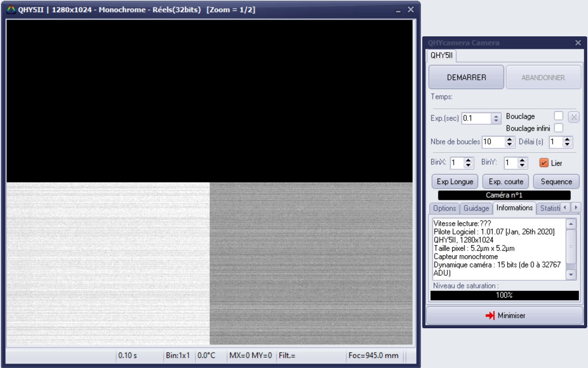The image size is (588, 368).
Task: Open the Guidage tab
Action: (x=476, y=208)
